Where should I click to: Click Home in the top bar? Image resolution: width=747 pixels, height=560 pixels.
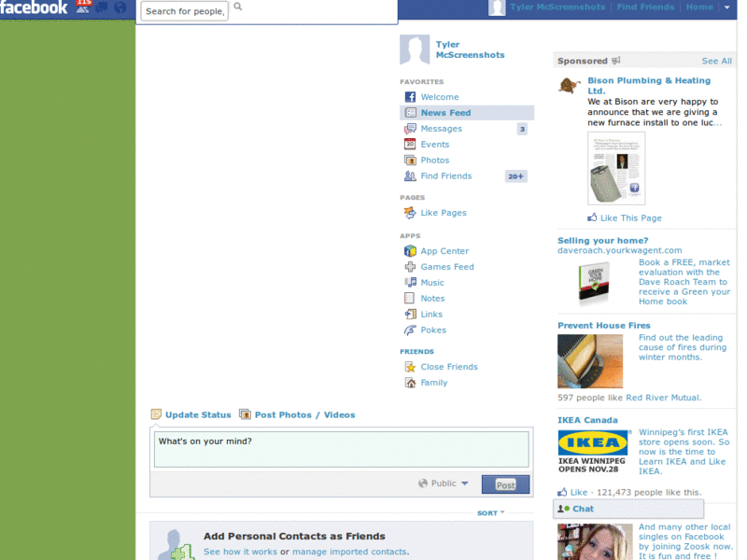(x=699, y=7)
